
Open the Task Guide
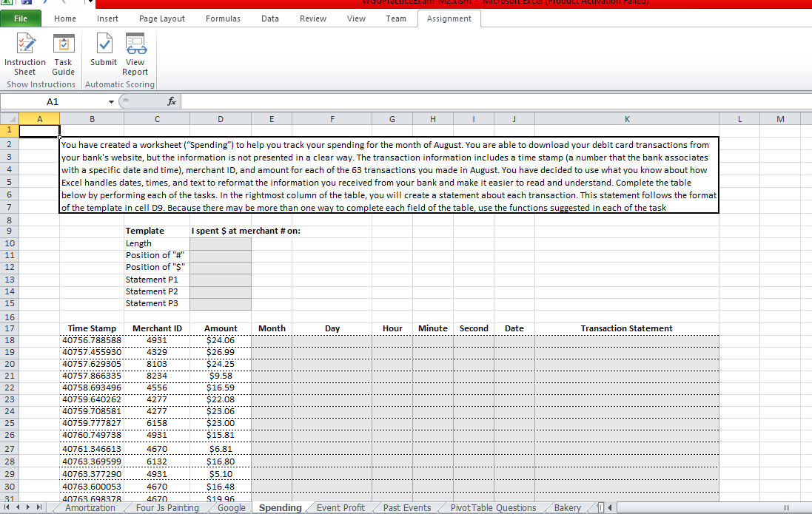63,54
